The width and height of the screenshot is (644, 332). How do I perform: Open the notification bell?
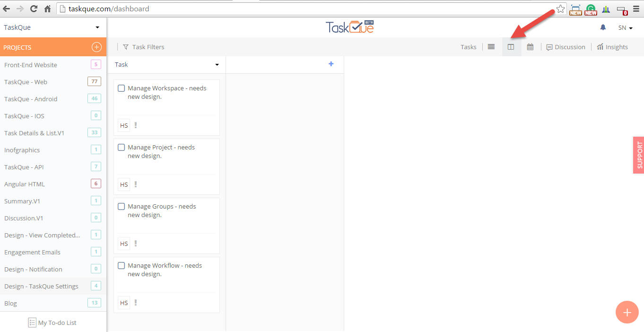[602, 27]
